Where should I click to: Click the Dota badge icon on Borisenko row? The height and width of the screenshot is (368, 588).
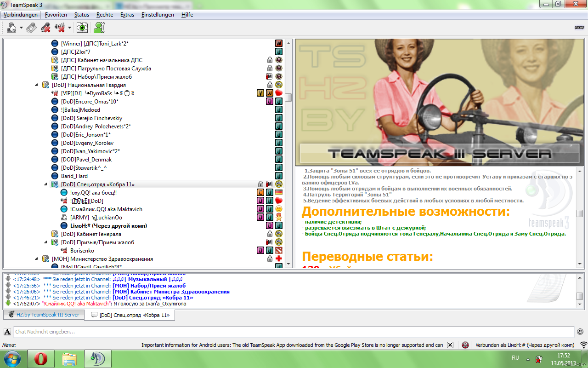[278, 251]
